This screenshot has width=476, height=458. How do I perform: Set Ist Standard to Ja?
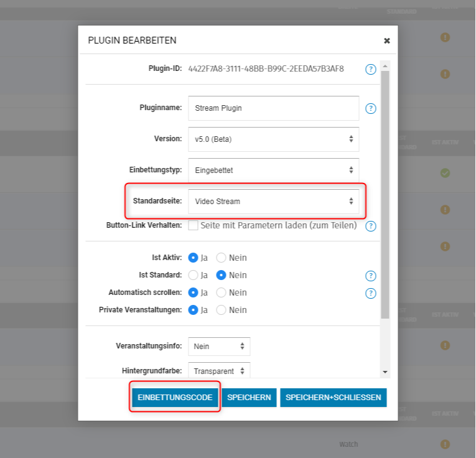point(193,275)
